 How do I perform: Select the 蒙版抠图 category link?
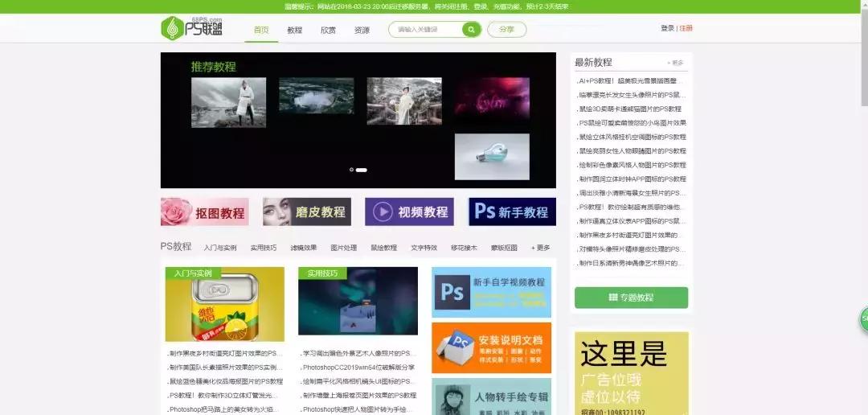click(504, 248)
